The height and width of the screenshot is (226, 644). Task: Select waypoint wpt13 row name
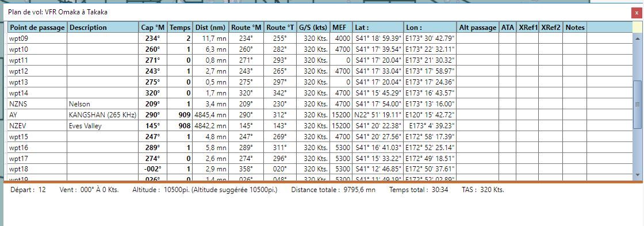(x=37, y=82)
